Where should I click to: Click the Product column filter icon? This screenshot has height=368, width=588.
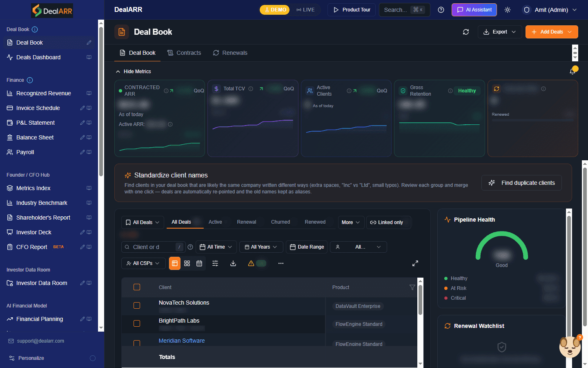point(412,287)
